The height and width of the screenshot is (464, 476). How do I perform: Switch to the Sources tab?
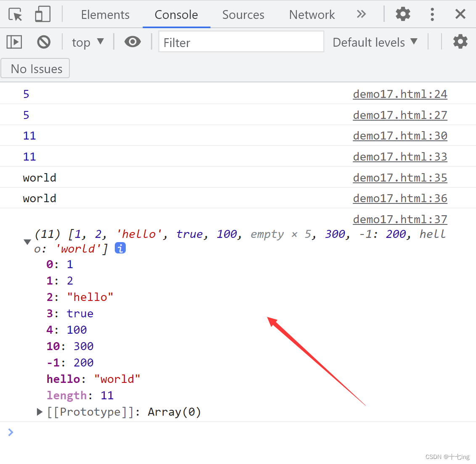(x=243, y=15)
